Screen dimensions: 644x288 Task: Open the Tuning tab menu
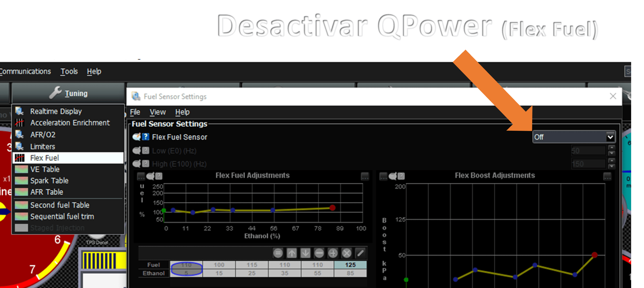(68, 93)
